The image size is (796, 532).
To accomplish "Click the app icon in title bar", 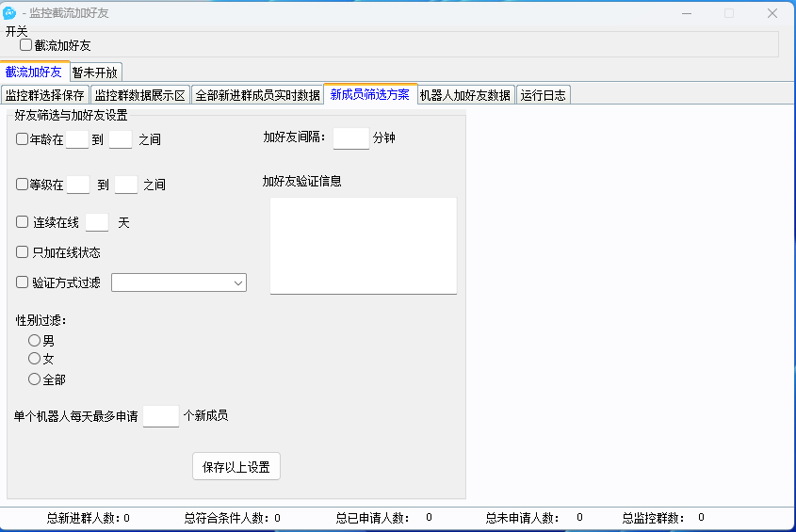I will point(10,13).
